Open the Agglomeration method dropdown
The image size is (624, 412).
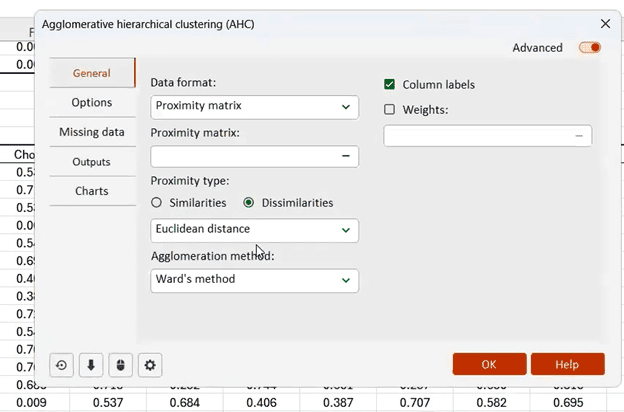pos(255,281)
